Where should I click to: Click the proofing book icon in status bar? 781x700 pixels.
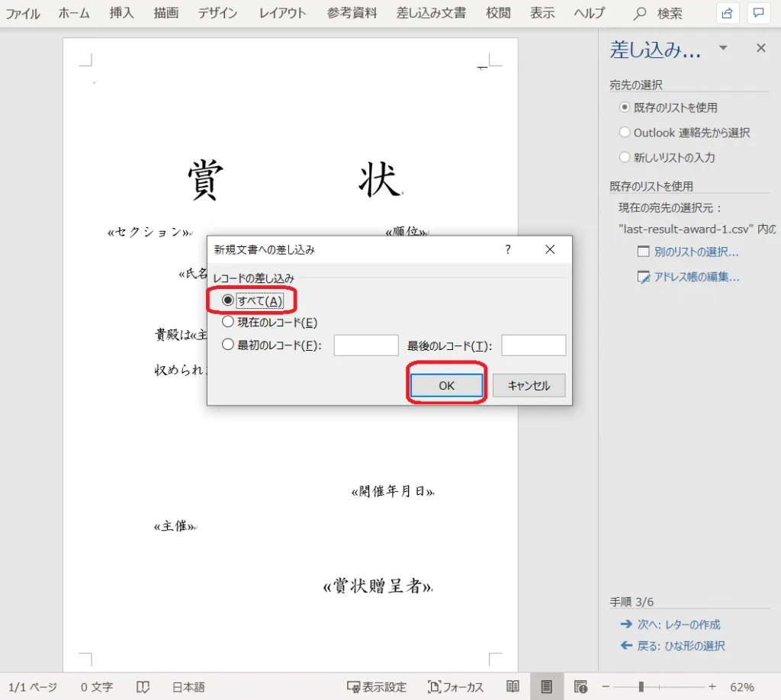(x=143, y=686)
